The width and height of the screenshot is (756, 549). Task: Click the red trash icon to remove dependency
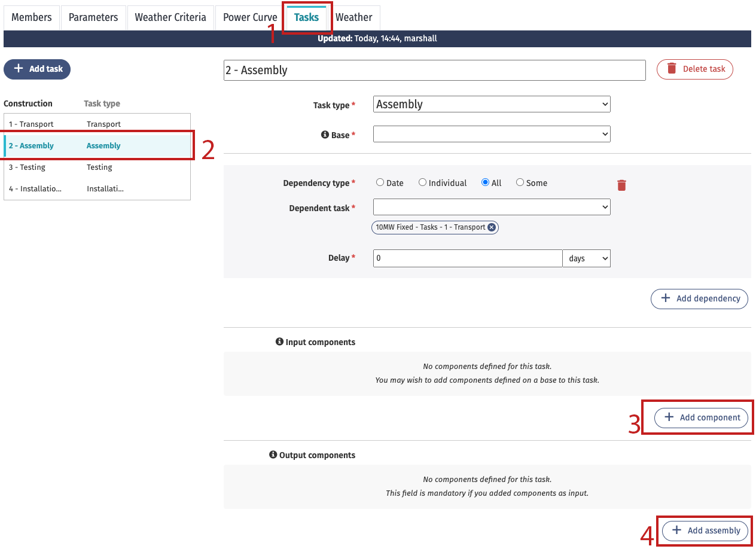click(621, 185)
